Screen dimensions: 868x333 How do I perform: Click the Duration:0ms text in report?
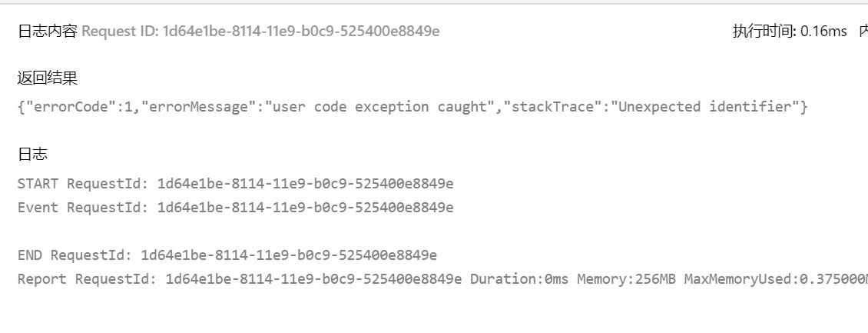519,279
